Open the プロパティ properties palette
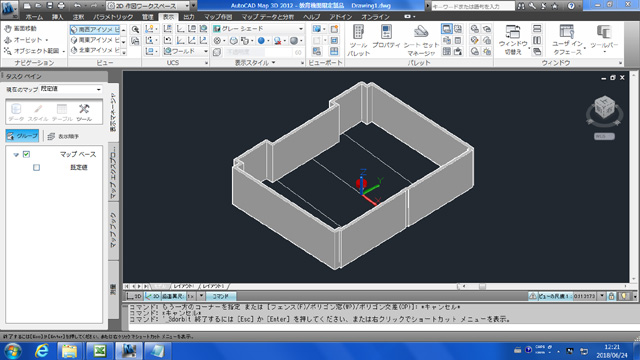 point(386,37)
